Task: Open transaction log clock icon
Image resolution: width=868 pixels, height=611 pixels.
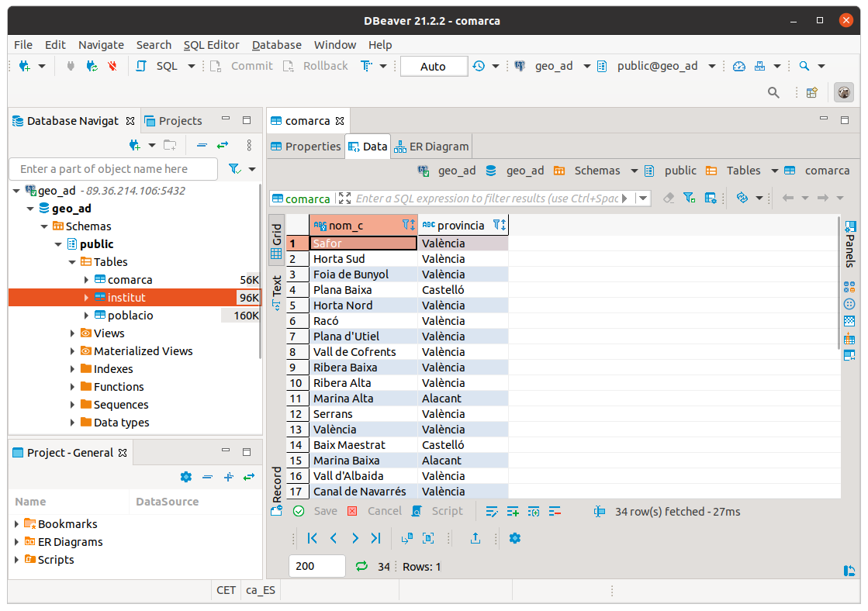Action: tap(479, 66)
